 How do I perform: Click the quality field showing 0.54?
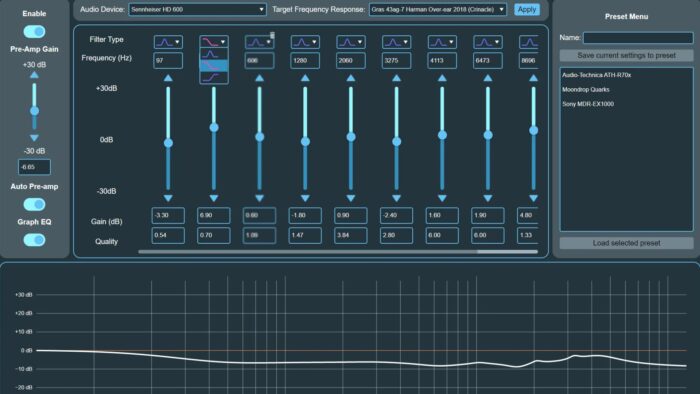pos(168,235)
